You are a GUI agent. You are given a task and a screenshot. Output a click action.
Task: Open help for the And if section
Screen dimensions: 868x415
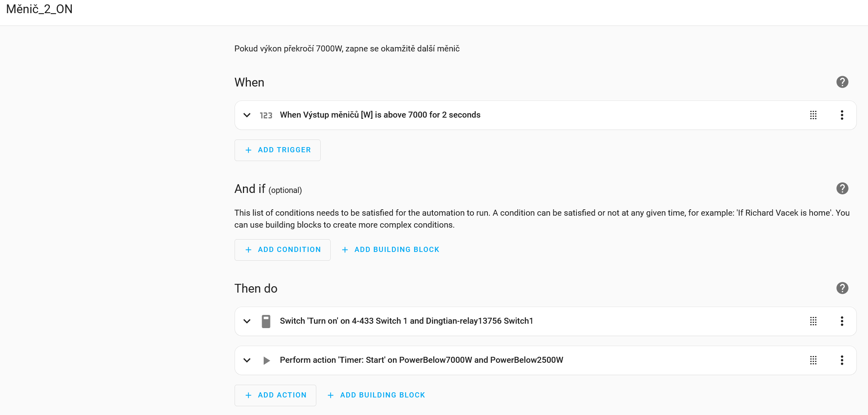[842, 189]
